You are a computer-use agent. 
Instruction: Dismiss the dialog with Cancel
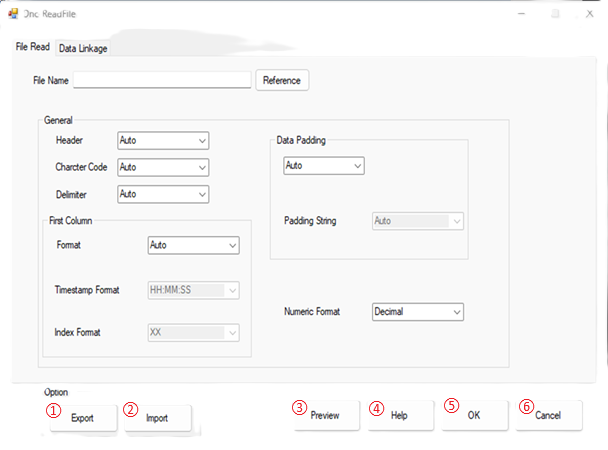(548, 415)
